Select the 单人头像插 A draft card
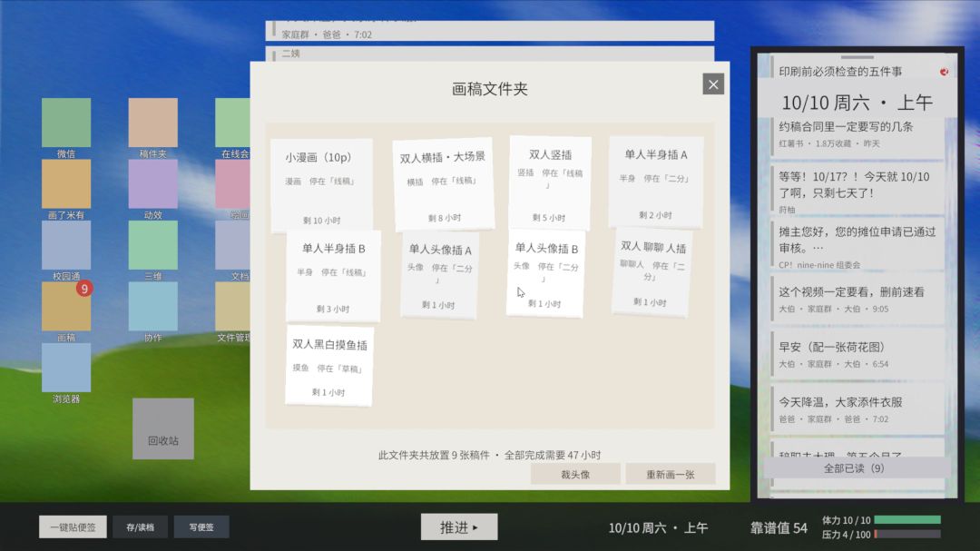The height and width of the screenshot is (551, 980). point(439,275)
